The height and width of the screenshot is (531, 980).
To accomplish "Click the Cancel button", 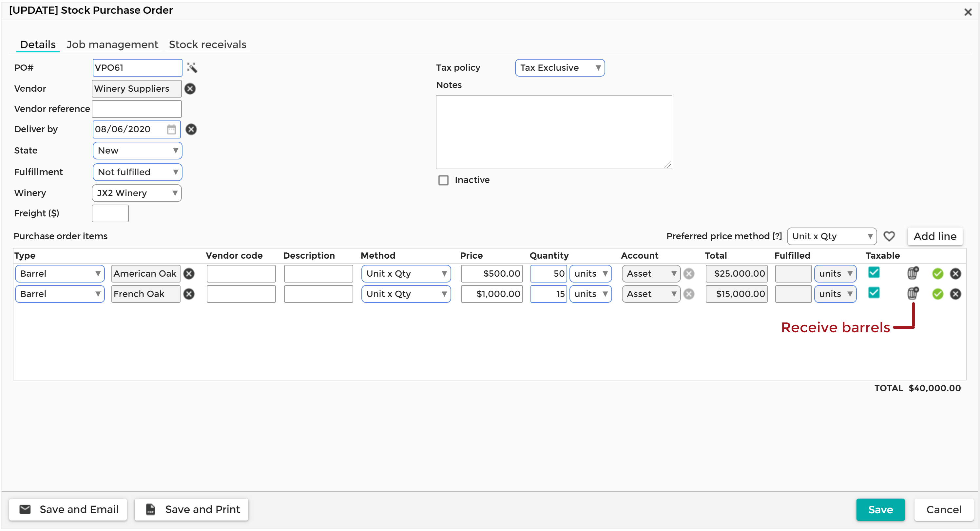I will 944,510.
